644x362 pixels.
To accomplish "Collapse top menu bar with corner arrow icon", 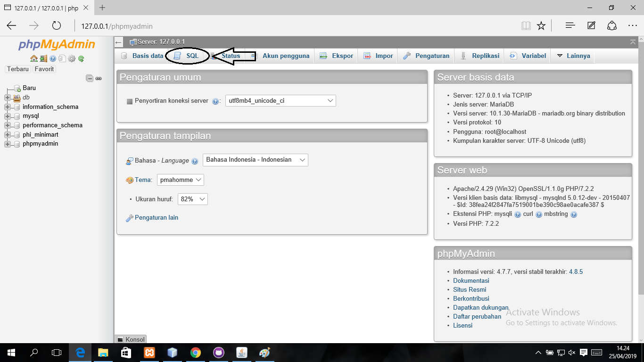I will [x=633, y=42].
